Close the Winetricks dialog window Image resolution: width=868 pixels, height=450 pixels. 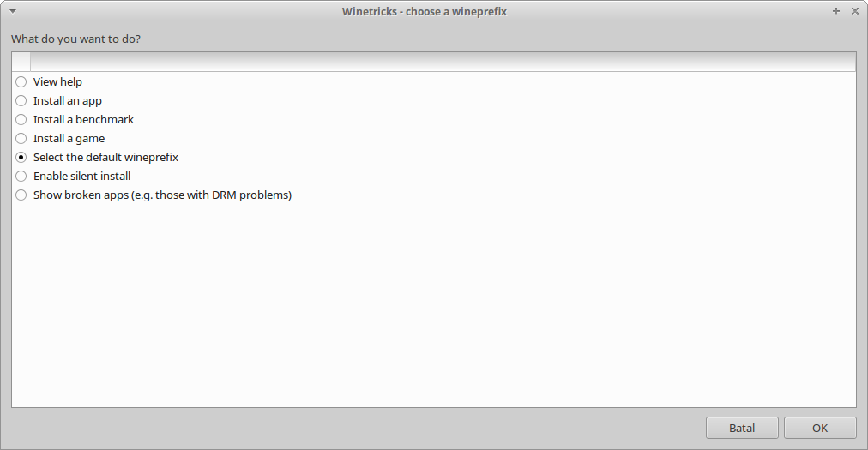coord(855,11)
